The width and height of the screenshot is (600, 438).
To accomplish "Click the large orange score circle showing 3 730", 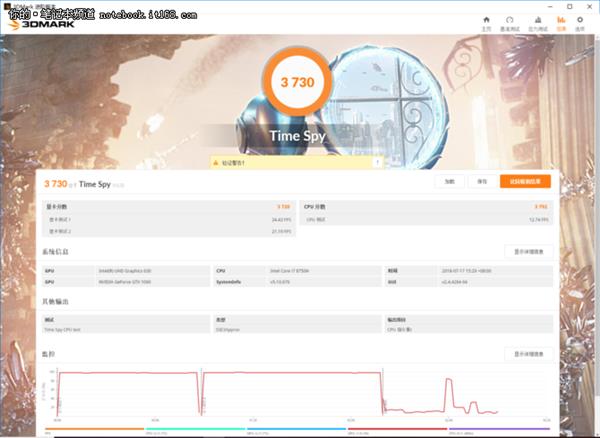I will 297,82.
